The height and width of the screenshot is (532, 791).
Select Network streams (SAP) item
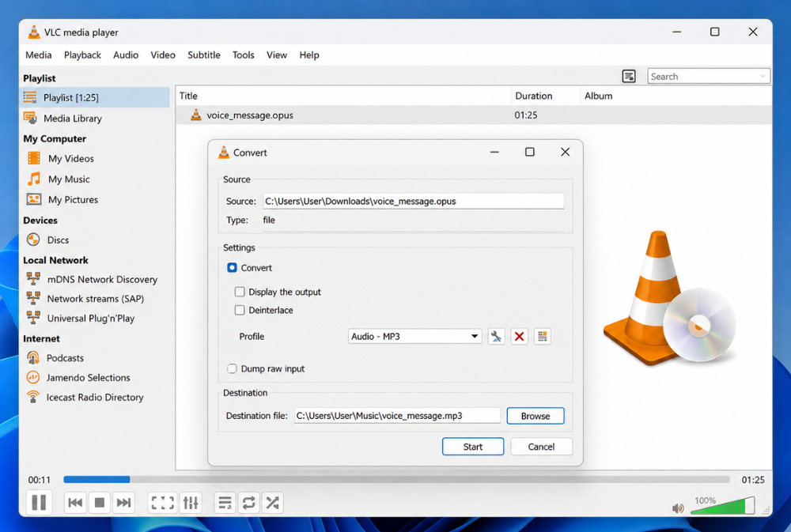click(96, 299)
